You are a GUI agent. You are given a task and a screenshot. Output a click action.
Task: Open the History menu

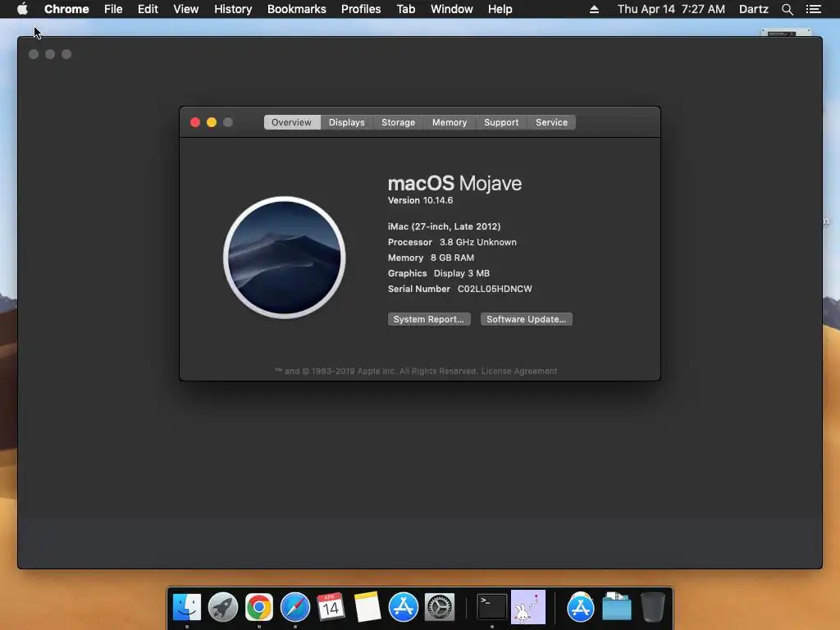pos(233,9)
